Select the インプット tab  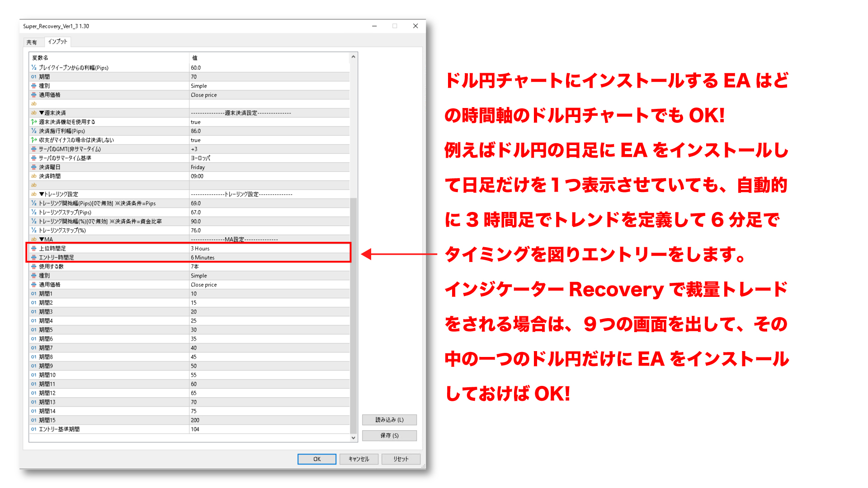[x=57, y=42]
